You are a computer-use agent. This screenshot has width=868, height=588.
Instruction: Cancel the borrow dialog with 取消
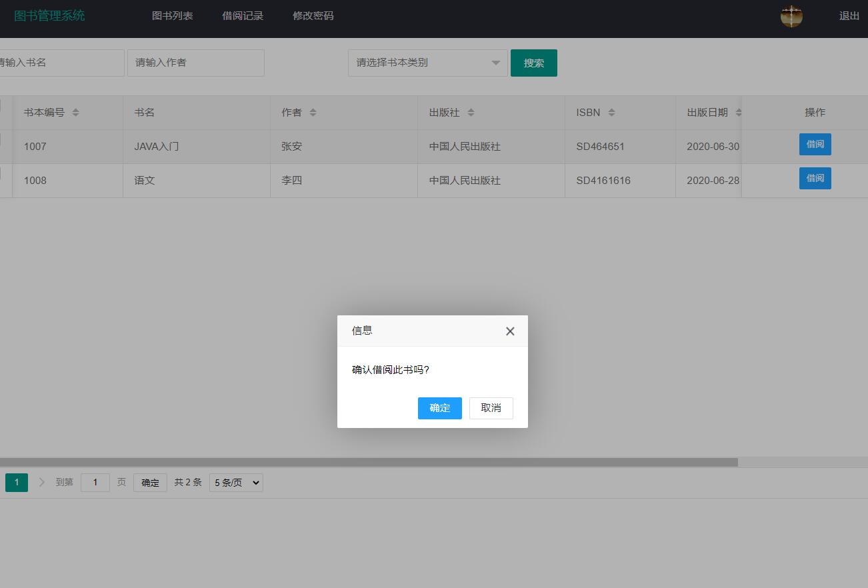click(491, 408)
